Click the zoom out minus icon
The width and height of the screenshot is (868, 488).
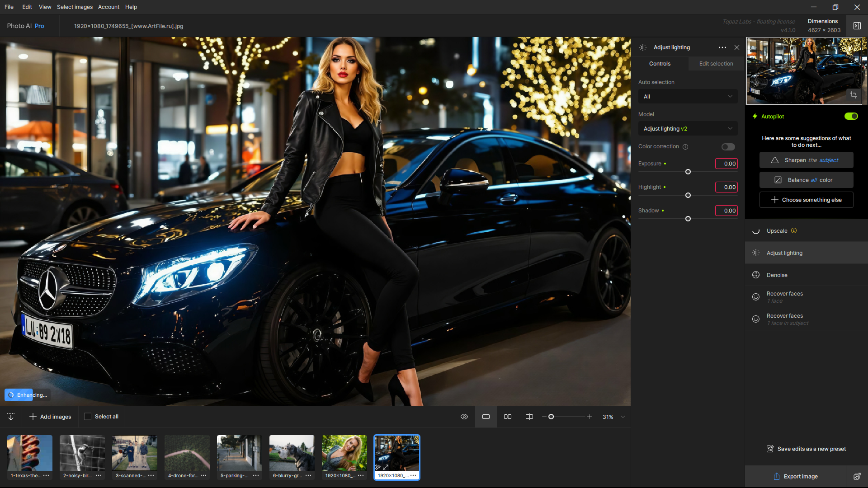[544, 417]
